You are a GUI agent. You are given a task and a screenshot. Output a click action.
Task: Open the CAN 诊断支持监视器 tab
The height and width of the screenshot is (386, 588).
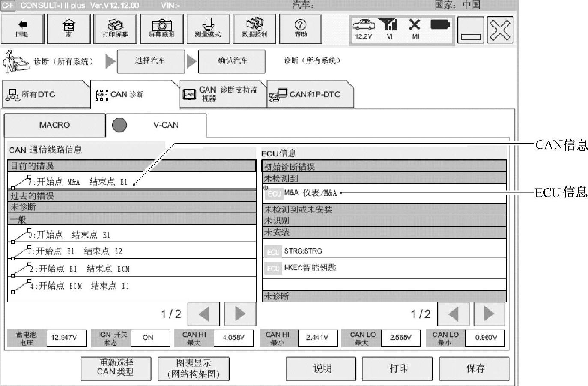[x=223, y=94]
